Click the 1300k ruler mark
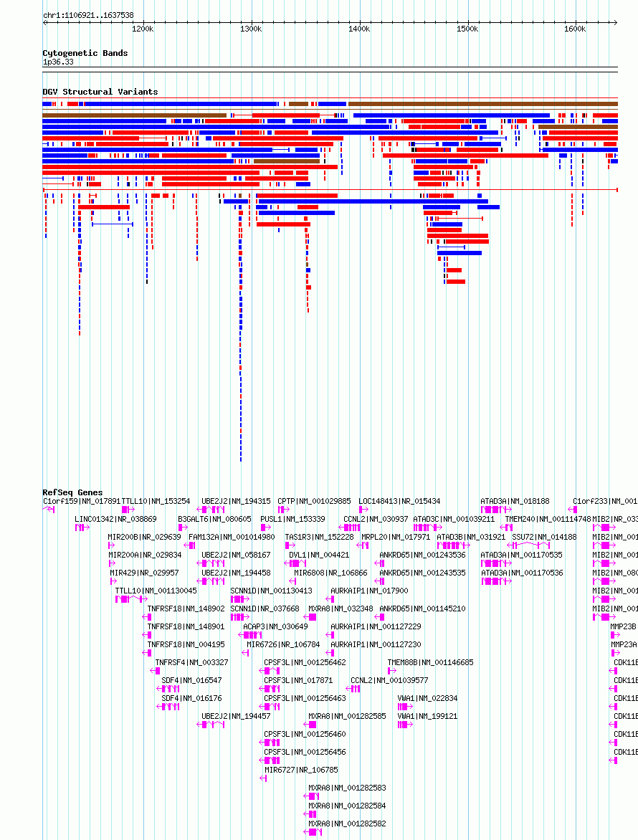This screenshot has height=840, width=638. tap(251, 29)
